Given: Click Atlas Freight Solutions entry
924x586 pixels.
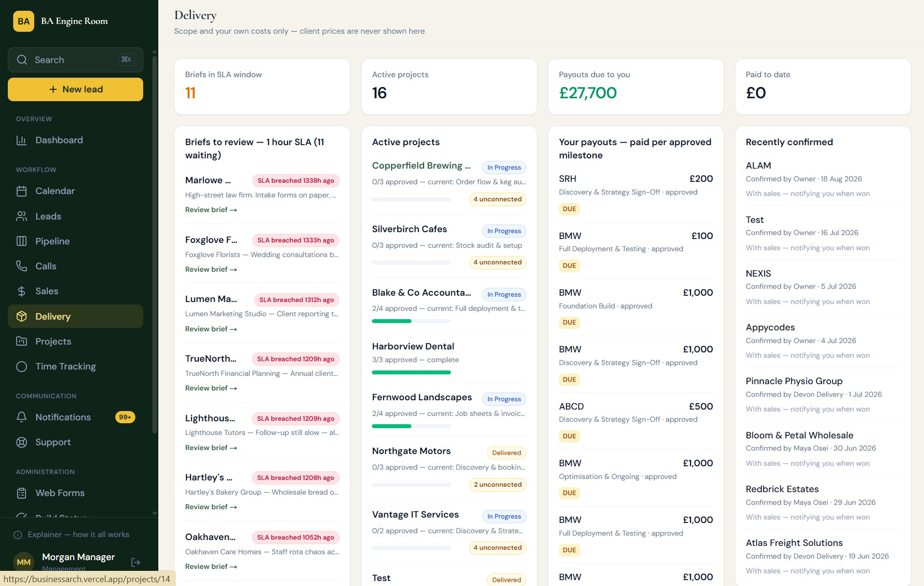Looking at the screenshot, I should (x=794, y=543).
